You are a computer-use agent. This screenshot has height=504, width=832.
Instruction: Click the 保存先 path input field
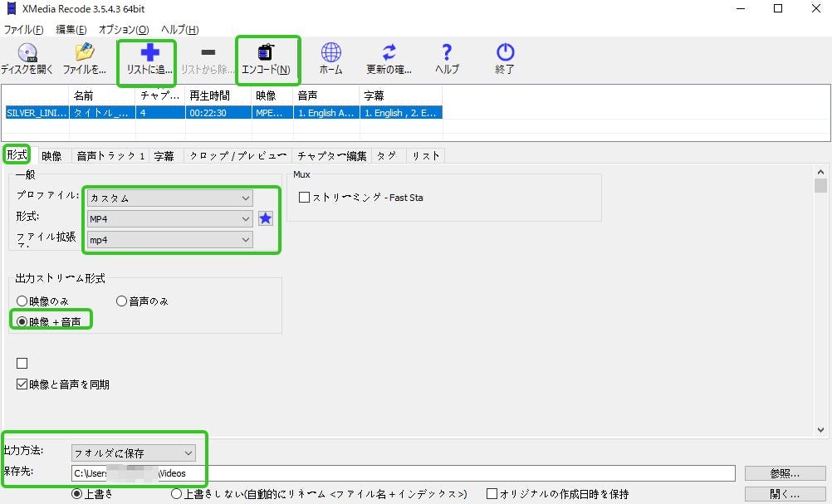coord(404,473)
